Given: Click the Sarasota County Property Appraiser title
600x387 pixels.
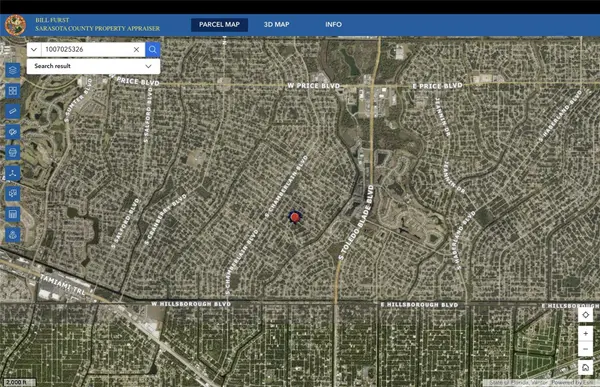Looking at the screenshot, I should point(98,28).
